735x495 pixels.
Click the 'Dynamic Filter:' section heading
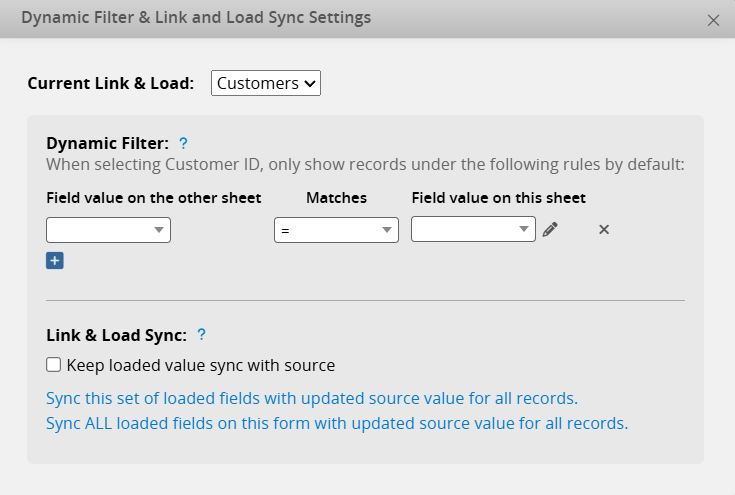[x=107, y=143]
